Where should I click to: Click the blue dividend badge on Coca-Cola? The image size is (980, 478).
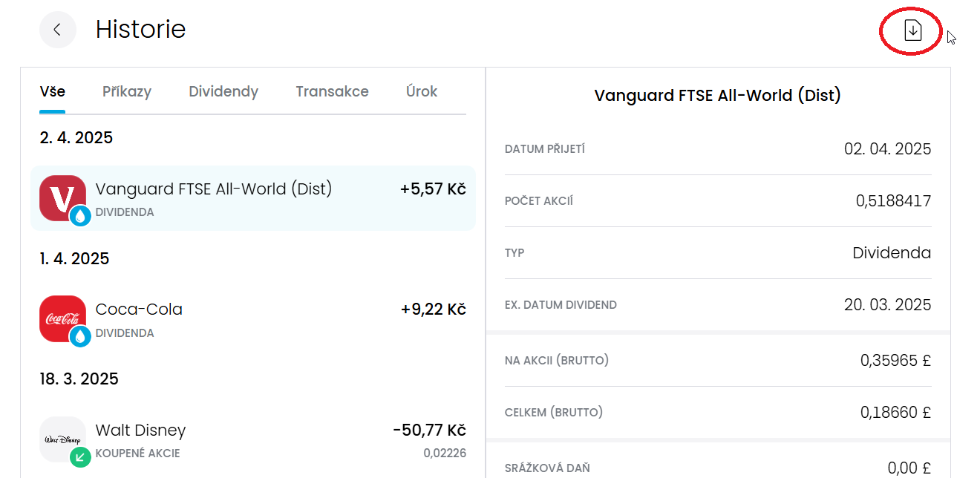tap(80, 337)
